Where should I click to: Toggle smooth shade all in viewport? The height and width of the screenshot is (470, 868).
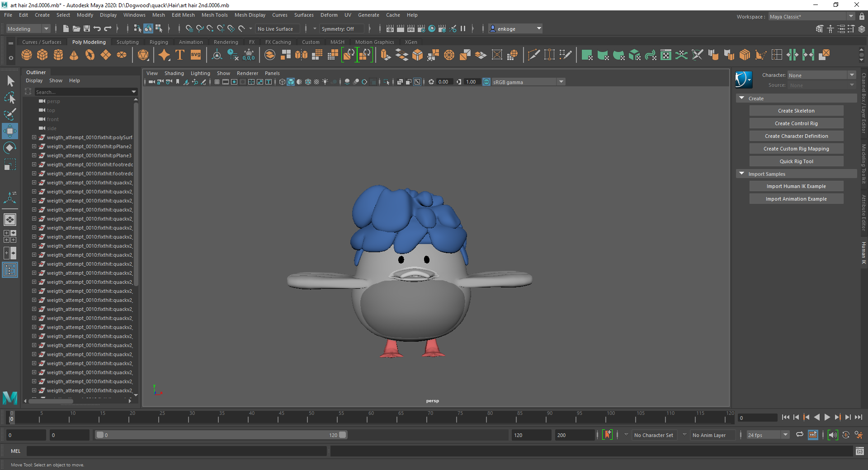[x=291, y=82]
